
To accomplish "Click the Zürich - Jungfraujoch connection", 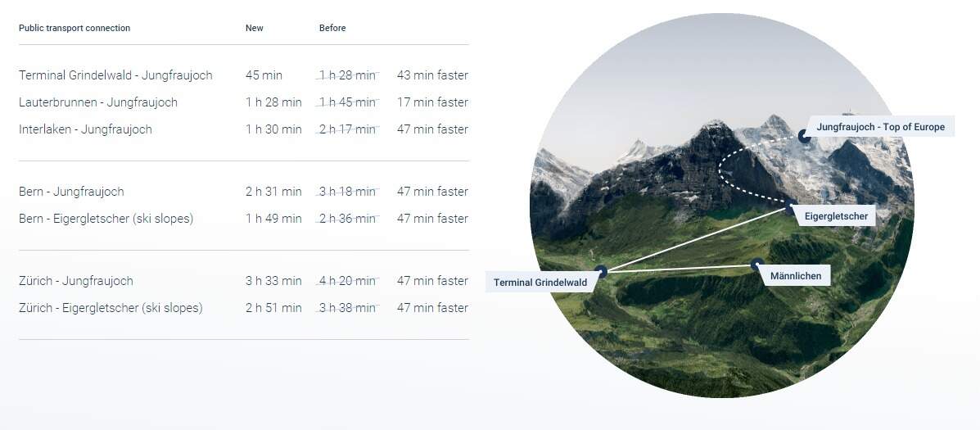I will pyautogui.click(x=76, y=281).
